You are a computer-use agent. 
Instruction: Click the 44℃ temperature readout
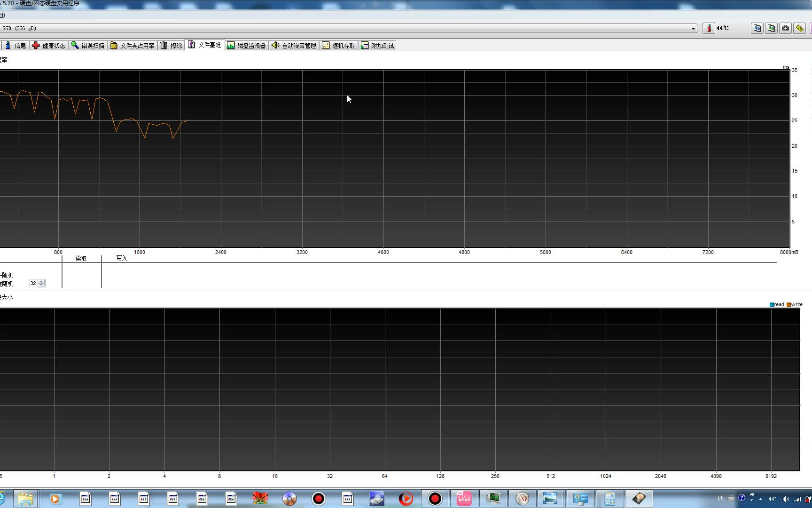pyautogui.click(x=723, y=28)
